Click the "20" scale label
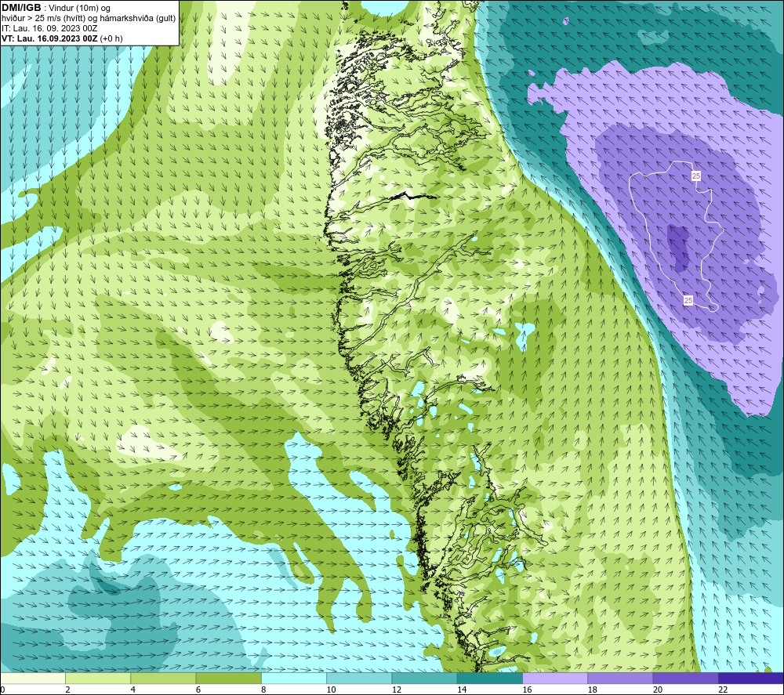The image size is (784, 695). click(658, 690)
